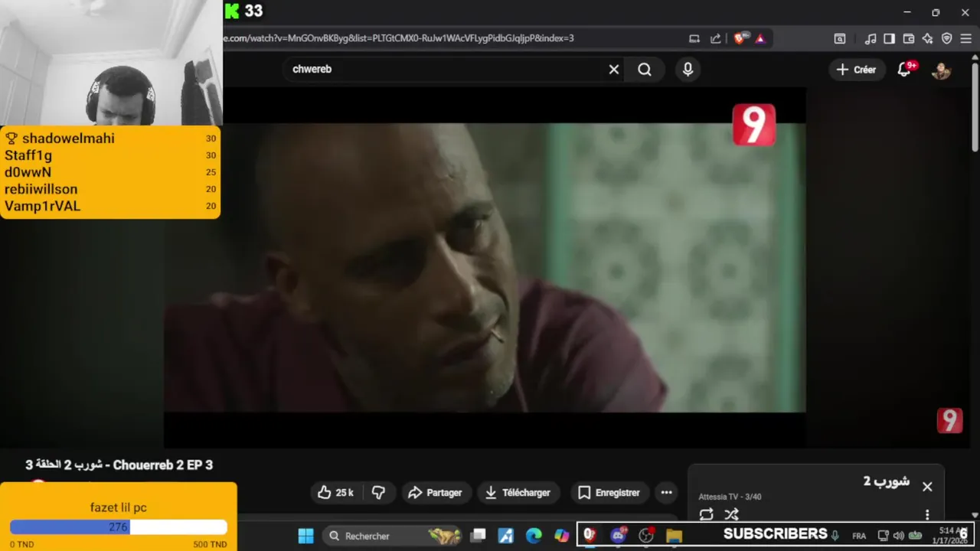Open the network tray icon
Viewport: 980px width, 551px height.
point(883,536)
